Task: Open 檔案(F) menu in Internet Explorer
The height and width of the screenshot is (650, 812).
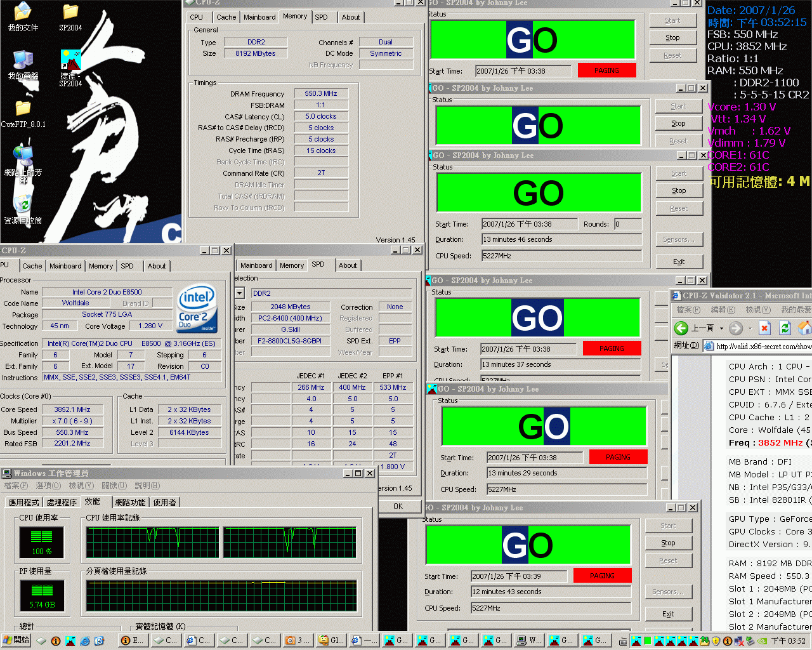Action: coord(688,310)
